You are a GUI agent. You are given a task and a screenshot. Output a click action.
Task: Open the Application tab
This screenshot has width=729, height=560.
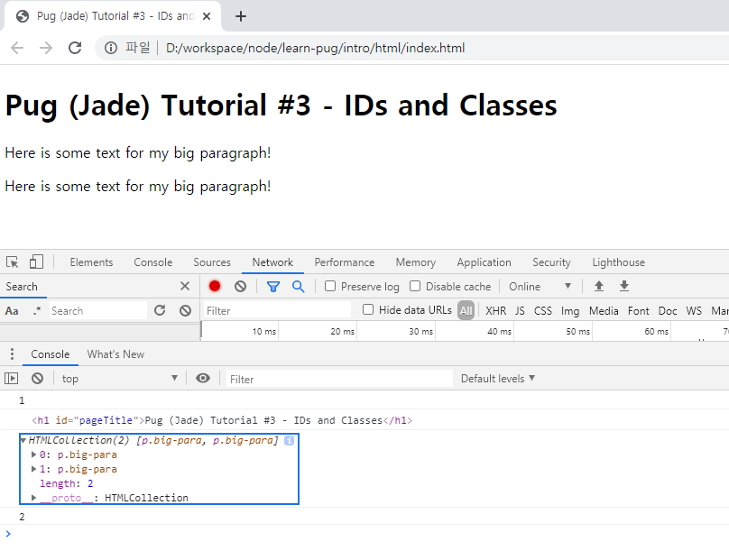(484, 262)
